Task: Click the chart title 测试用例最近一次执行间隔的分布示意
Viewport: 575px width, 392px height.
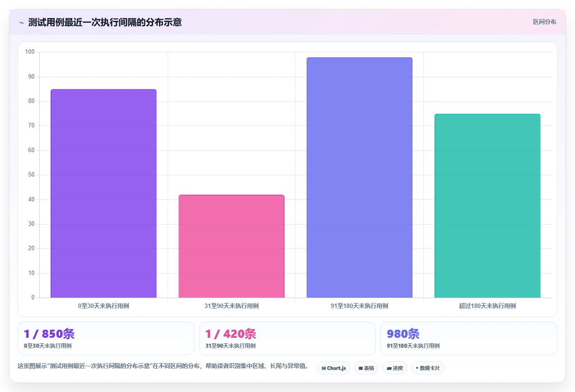Action: (105, 22)
